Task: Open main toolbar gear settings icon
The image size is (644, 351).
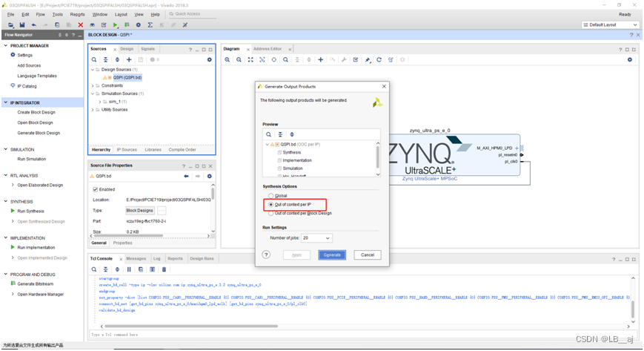Action: pyautogui.click(x=139, y=25)
